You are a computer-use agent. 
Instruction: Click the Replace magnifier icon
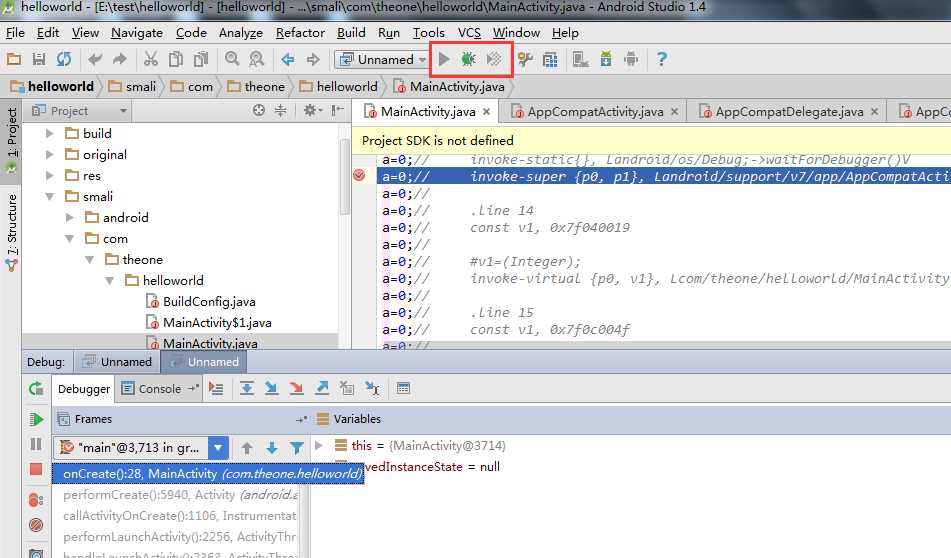pyautogui.click(x=257, y=59)
